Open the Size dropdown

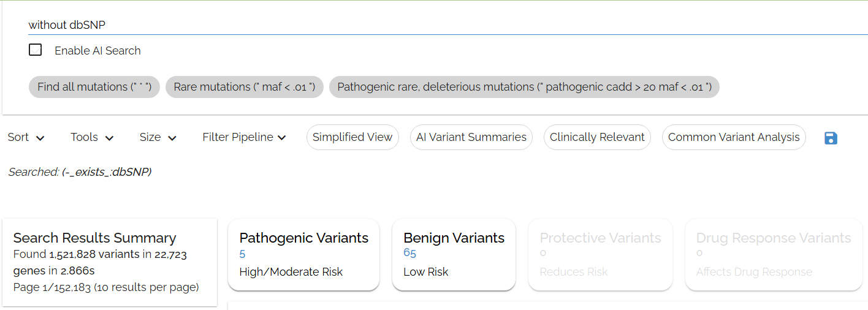coord(158,137)
